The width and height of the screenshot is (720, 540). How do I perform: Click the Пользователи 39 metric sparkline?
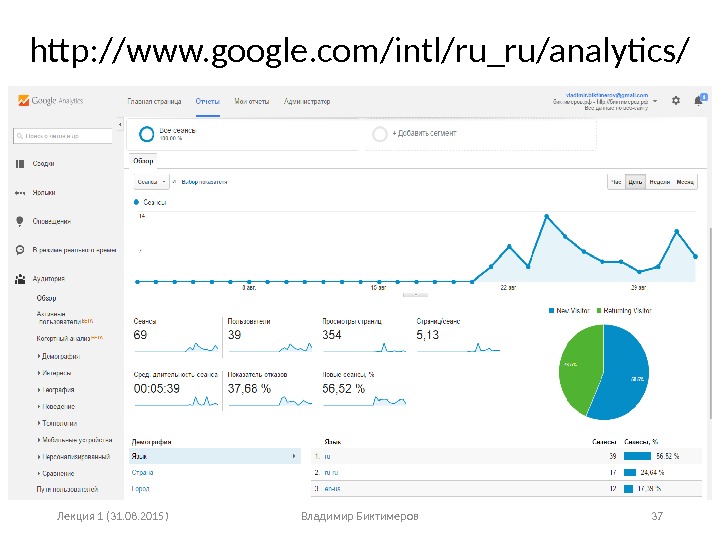point(270,347)
